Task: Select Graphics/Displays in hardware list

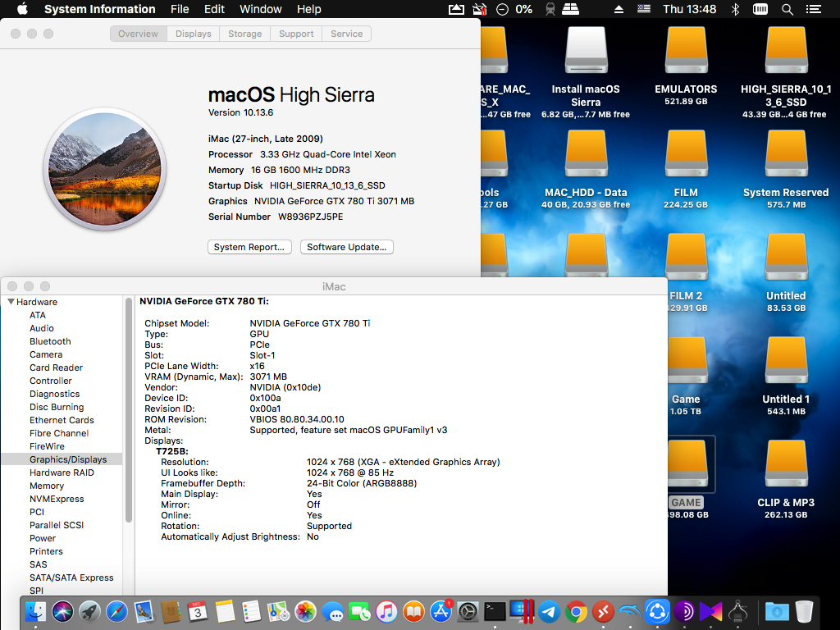Action: coord(62,459)
